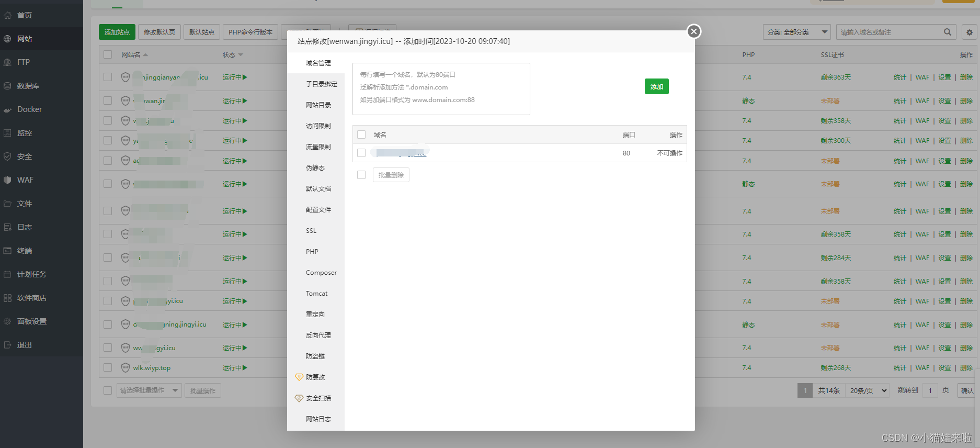Click page 1 pagination button
The image size is (980, 448).
click(805, 390)
